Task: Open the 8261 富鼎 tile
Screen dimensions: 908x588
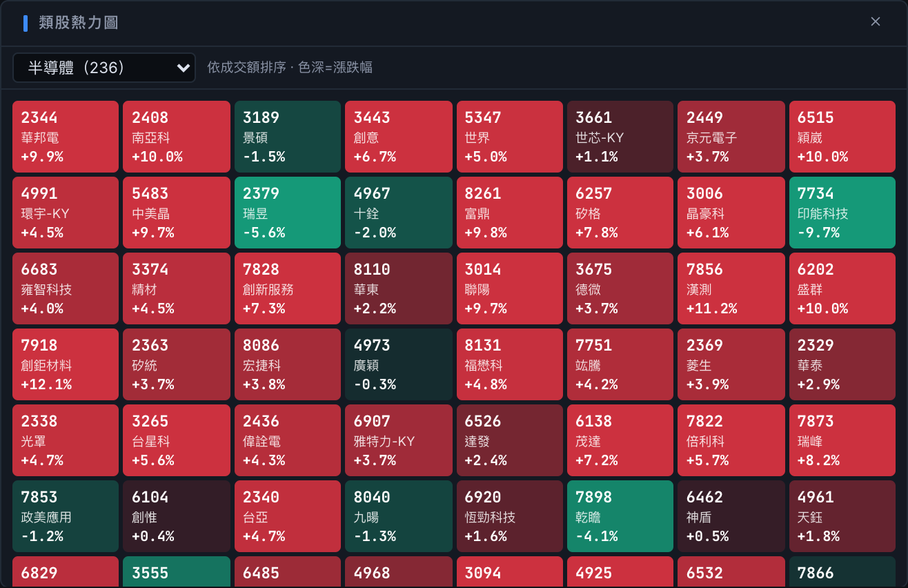Action: click(x=510, y=213)
